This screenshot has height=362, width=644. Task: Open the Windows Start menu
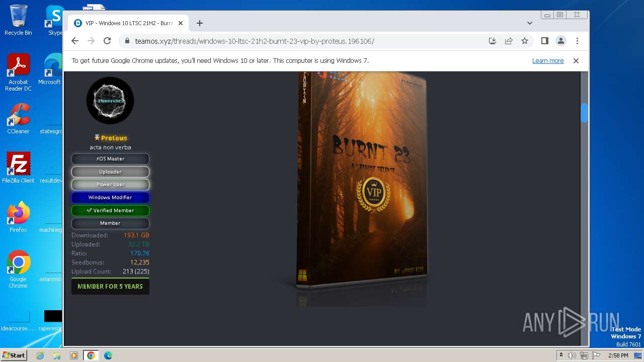point(14,355)
